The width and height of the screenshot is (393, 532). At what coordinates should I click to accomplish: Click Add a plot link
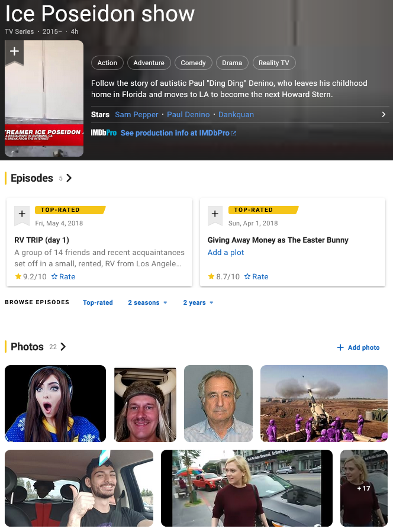coord(226,253)
